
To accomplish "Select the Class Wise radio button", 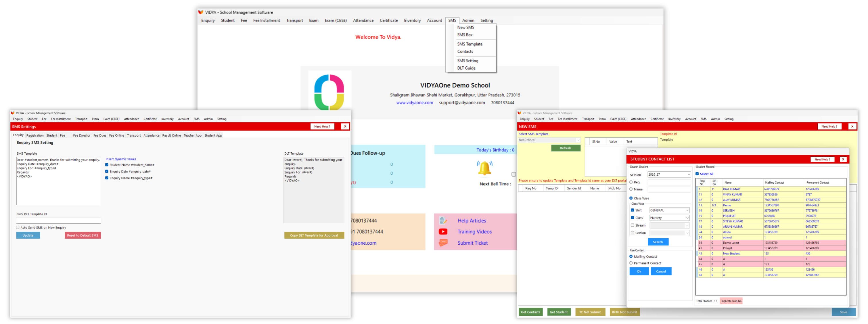I will click(x=631, y=198).
